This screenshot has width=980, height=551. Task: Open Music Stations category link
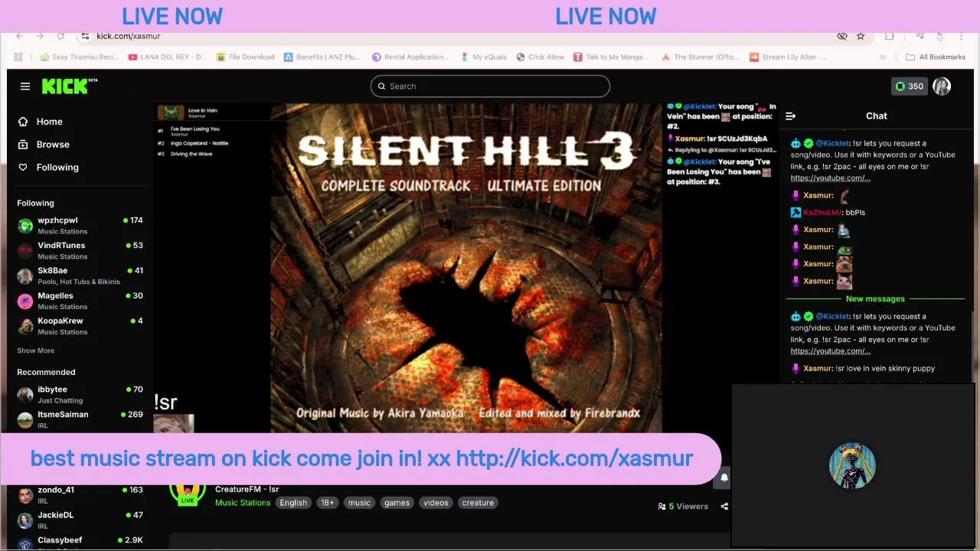243,503
